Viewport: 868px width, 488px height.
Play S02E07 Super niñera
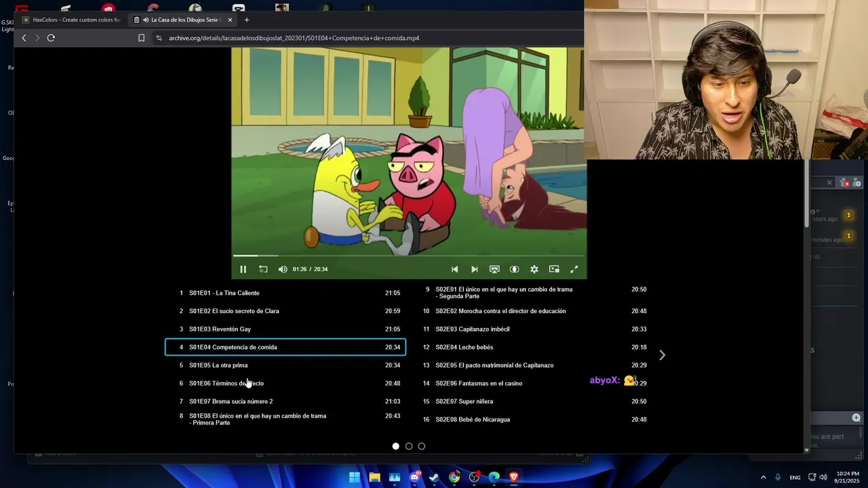coord(532,401)
